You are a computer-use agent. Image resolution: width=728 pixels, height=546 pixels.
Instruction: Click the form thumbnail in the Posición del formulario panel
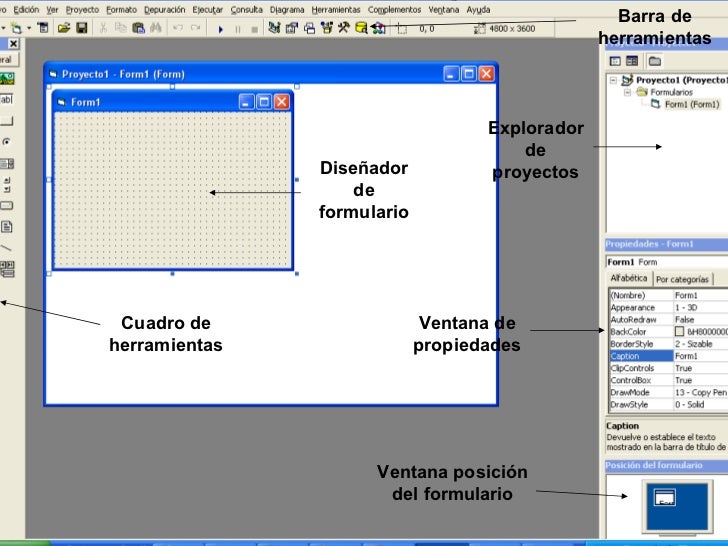coord(665,498)
